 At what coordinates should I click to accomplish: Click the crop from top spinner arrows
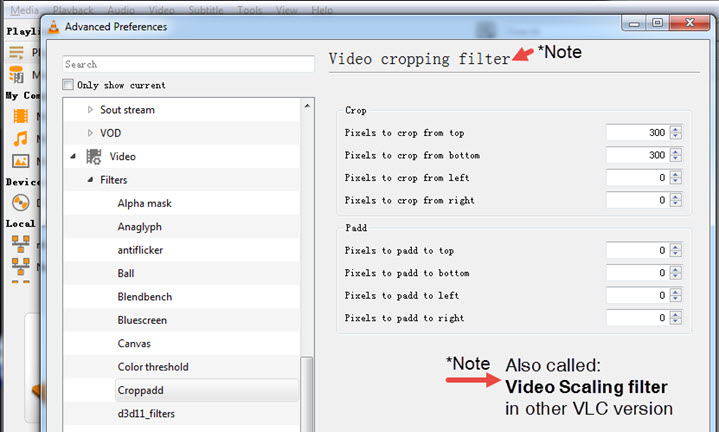coord(676,133)
